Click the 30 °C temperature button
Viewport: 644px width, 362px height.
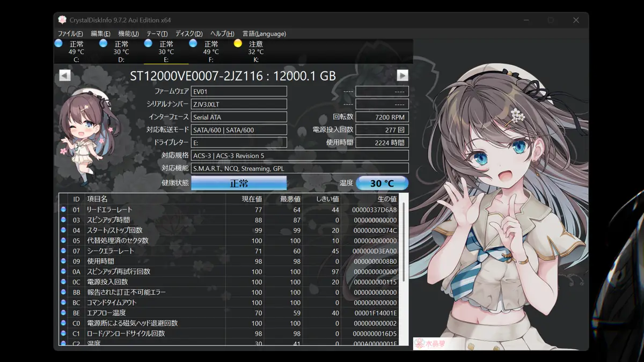382,183
